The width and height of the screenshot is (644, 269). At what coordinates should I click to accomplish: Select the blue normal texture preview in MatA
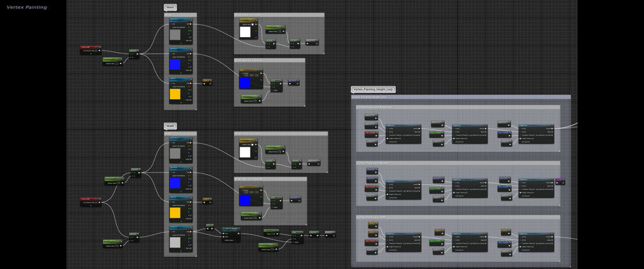[x=175, y=64]
